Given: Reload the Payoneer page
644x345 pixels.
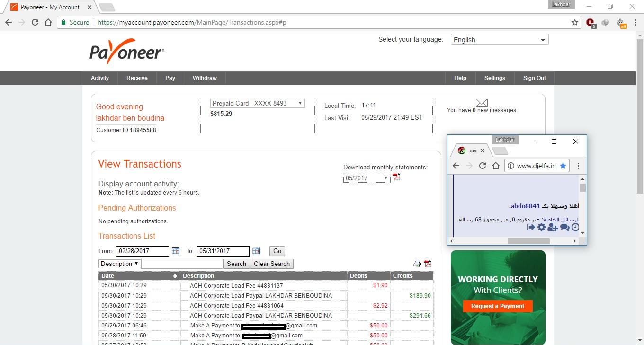Looking at the screenshot, I should pyautogui.click(x=35, y=22).
